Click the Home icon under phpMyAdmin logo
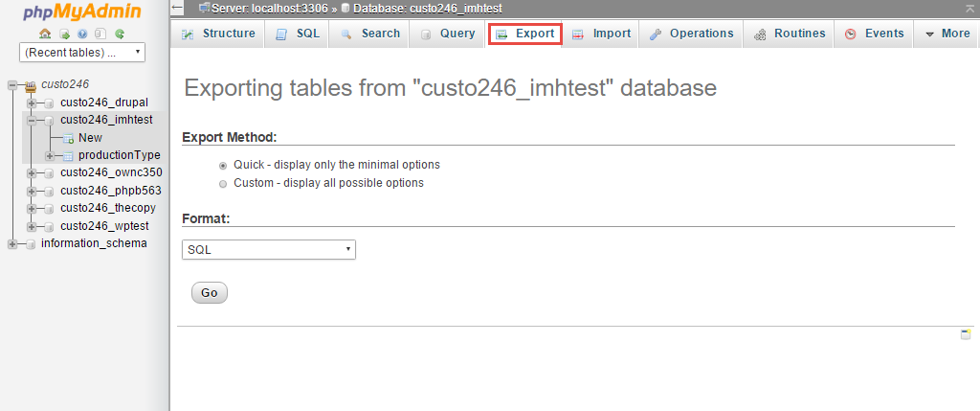980x411 pixels. [45, 34]
